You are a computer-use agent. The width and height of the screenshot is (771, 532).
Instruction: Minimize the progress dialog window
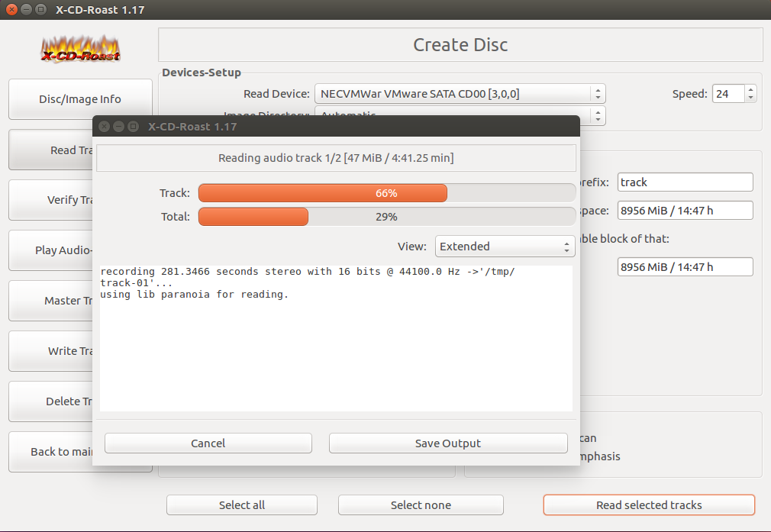(118, 127)
